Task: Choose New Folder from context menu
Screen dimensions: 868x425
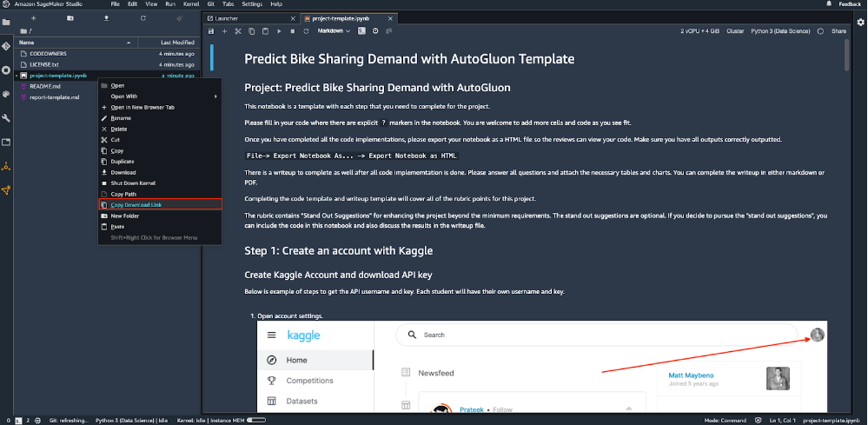Action: point(160,216)
